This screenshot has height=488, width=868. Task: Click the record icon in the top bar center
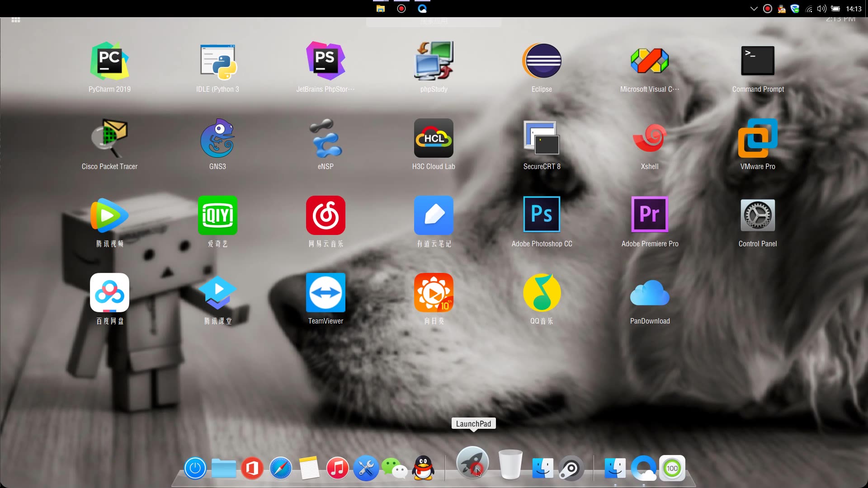click(x=401, y=9)
